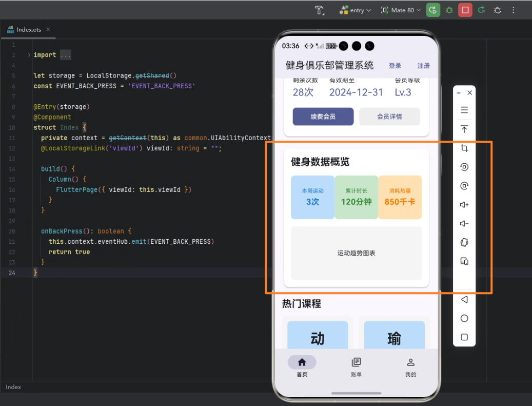Click the 消耗热量 850千卡 card

[x=400, y=197]
